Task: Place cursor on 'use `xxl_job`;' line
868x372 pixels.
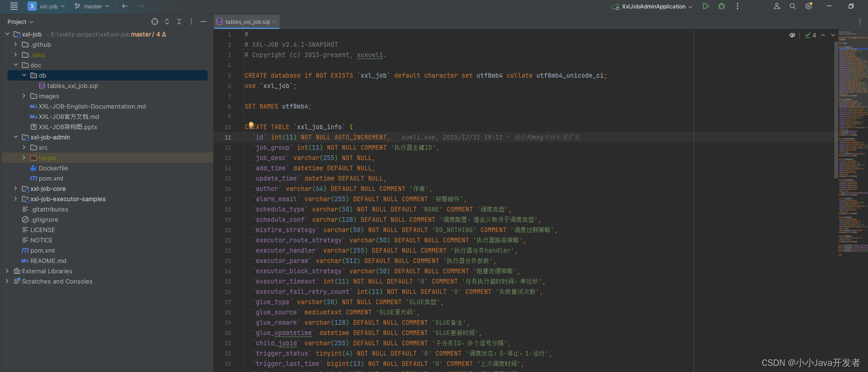Action: coord(270,86)
